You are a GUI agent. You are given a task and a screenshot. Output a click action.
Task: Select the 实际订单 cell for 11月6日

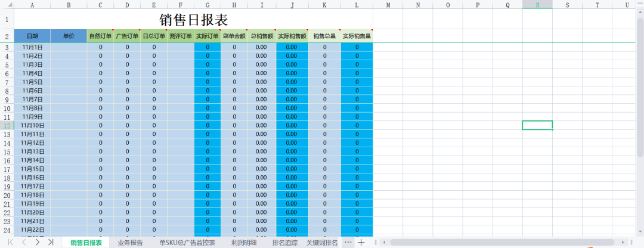(208, 91)
